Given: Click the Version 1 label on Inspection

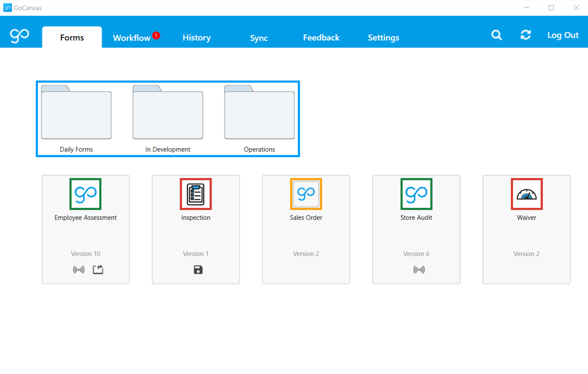Looking at the screenshot, I should tap(196, 254).
